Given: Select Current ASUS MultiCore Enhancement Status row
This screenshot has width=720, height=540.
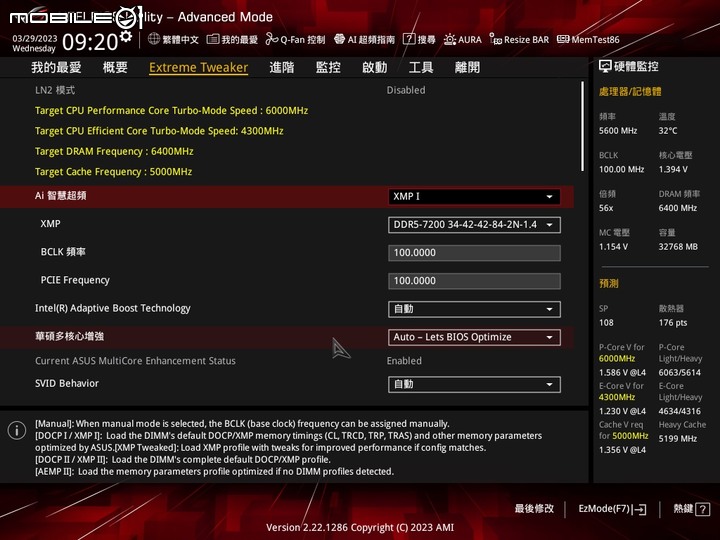Looking at the screenshot, I should pos(287,361).
